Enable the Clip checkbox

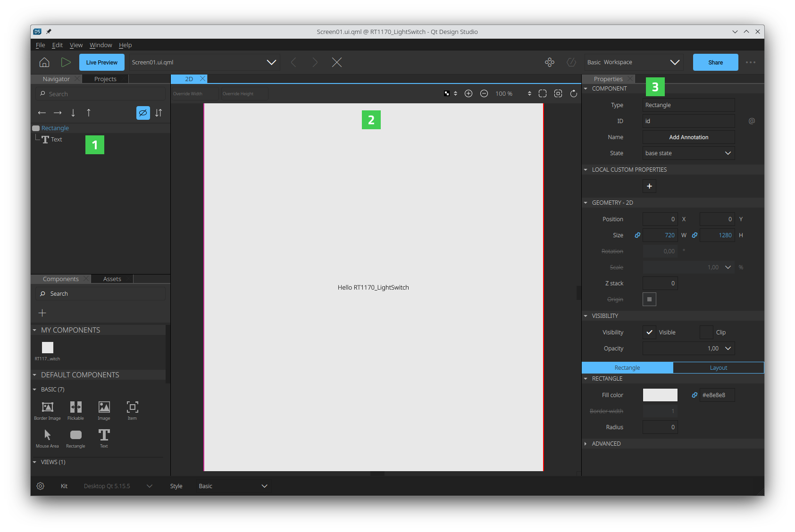tap(706, 332)
